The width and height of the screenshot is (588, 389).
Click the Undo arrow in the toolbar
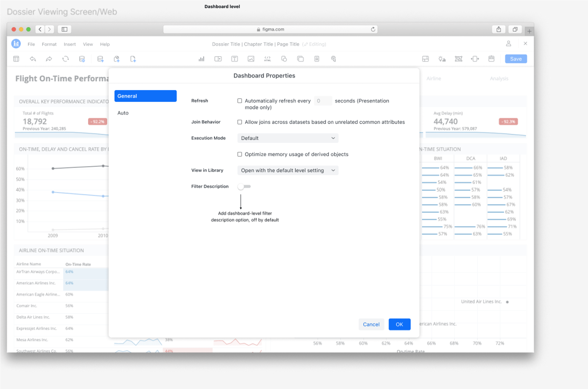pyautogui.click(x=33, y=59)
